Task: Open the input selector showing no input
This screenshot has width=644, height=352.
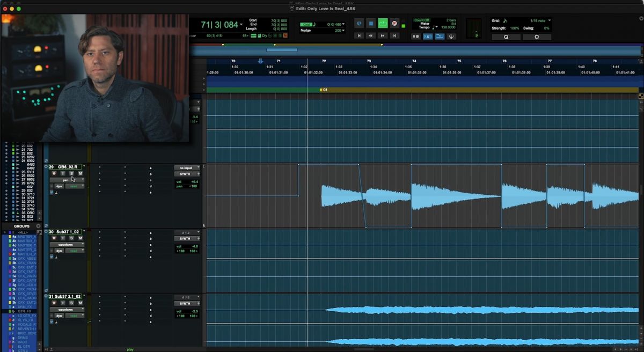Action: [187, 168]
